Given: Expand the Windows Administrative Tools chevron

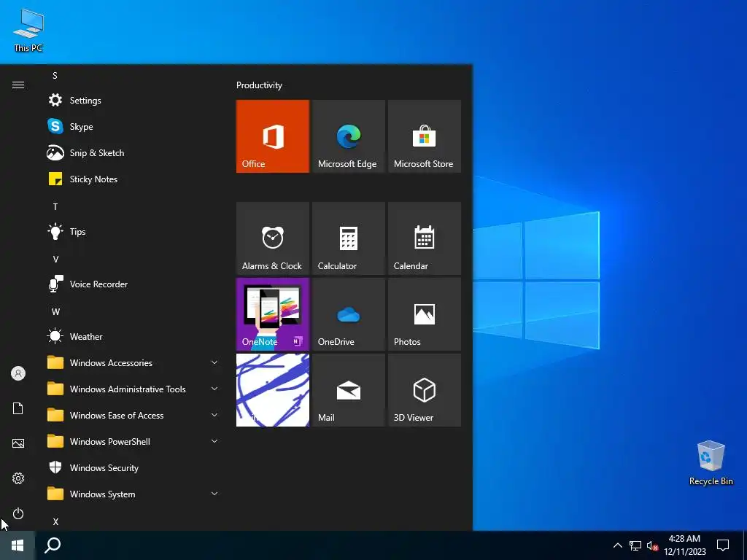Looking at the screenshot, I should (214, 389).
